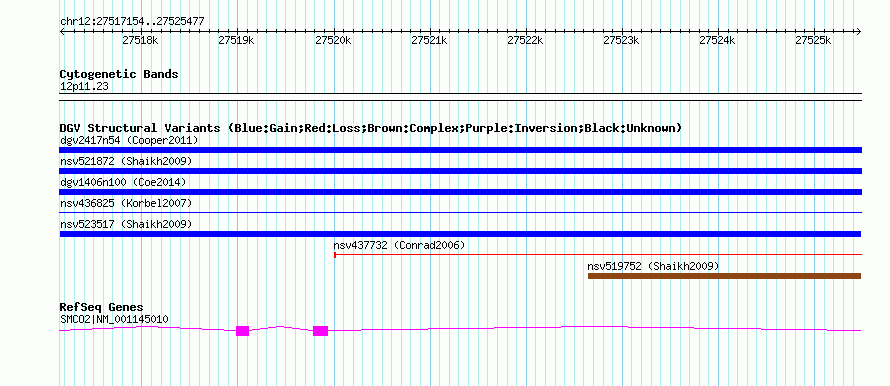Click the nsv523517 (Shaikh2009) blue bar
890x386 pixels.
tap(460, 234)
